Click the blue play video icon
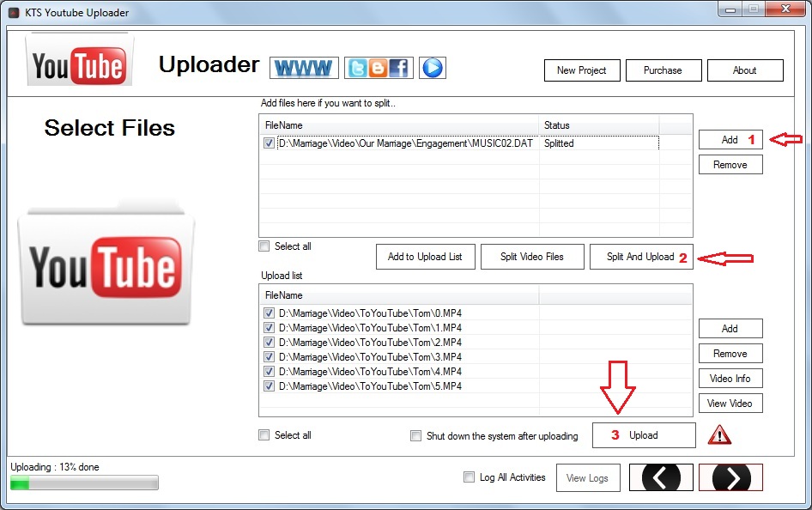 click(x=433, y=68)
